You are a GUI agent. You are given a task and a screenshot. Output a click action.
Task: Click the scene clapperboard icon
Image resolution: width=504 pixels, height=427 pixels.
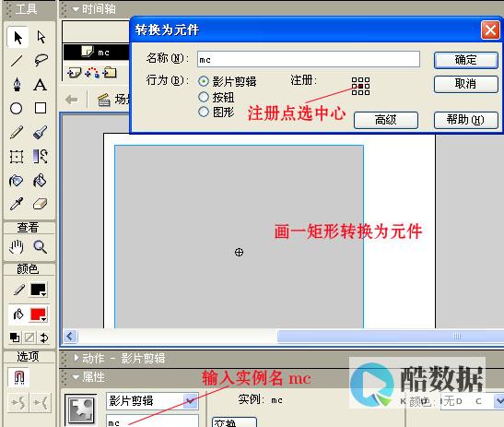coord(104,101)
